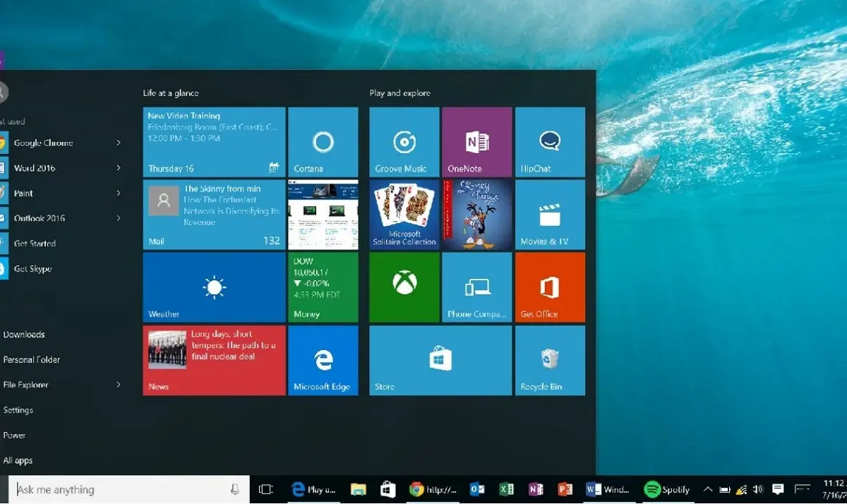This screenshot has height=504, width=847.
Task: Expand the Google Chrome jump list arrow
Action: [119, 143]
